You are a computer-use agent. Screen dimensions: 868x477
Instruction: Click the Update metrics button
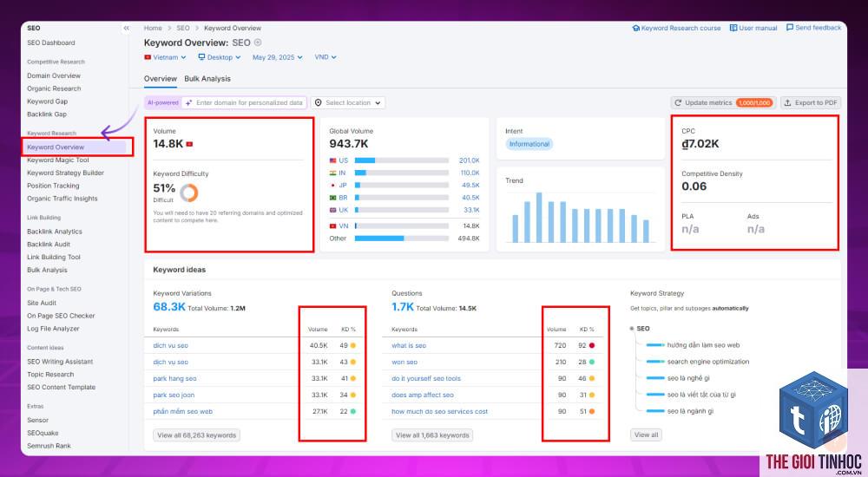coord(724,103)
